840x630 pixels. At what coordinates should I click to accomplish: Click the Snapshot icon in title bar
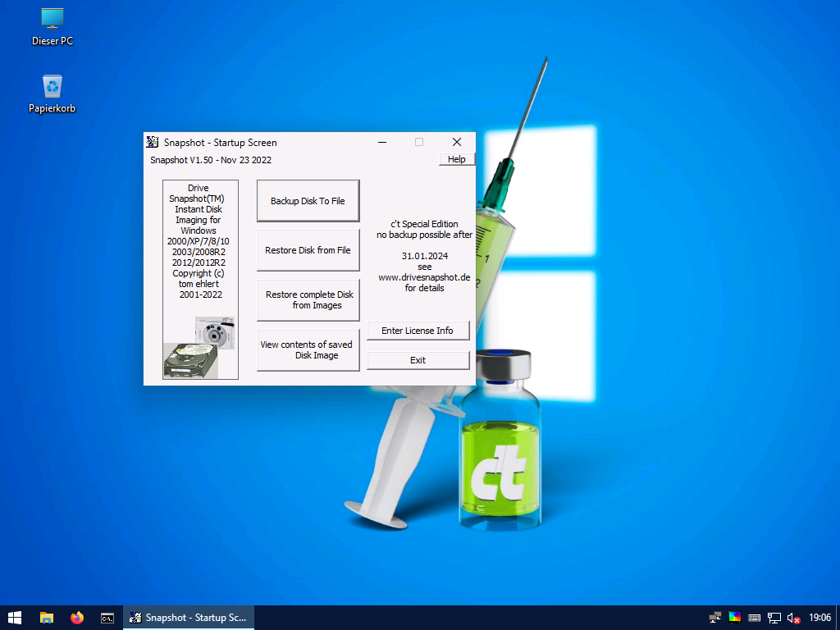152,142
